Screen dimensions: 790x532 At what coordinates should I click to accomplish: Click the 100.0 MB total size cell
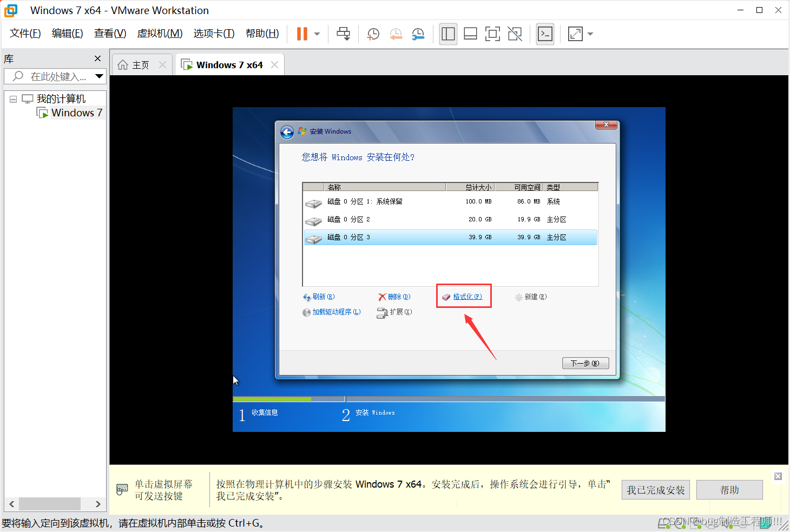(x=478, y=202)
